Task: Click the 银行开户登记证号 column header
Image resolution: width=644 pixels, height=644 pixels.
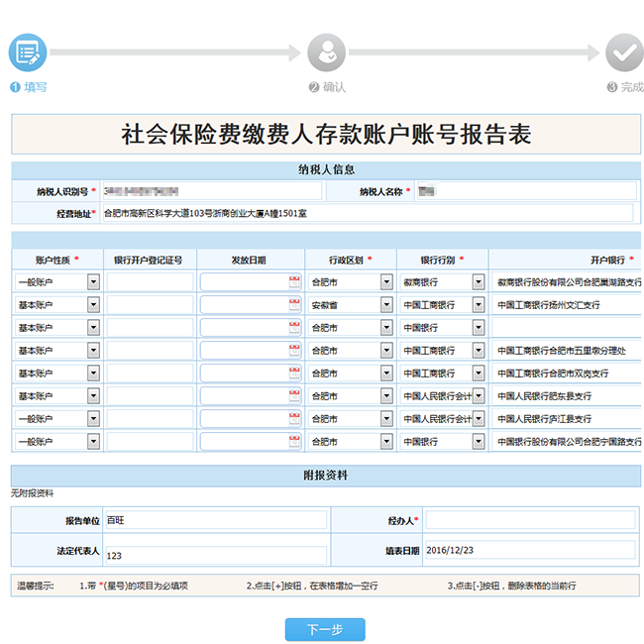Action: [149, 260]
